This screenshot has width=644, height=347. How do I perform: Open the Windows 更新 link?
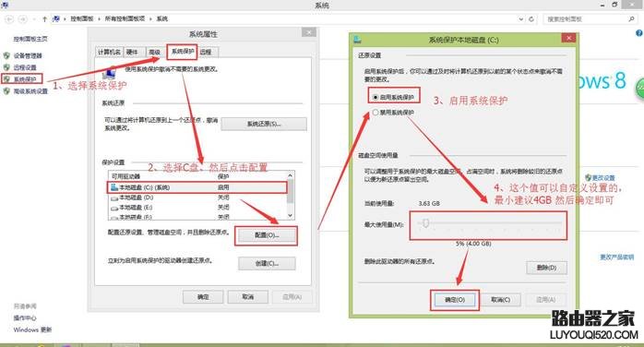click(x=32, y=329)
